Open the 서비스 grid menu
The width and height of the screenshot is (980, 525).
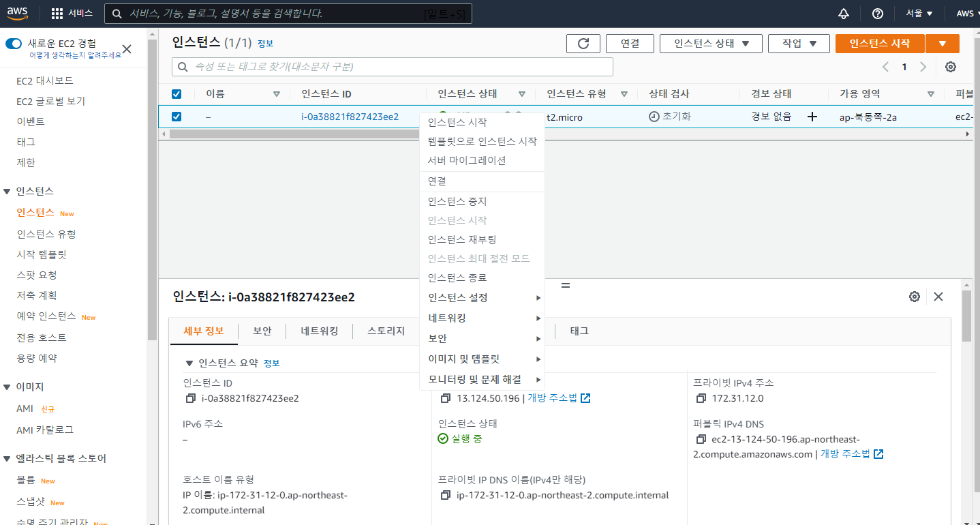72,14
